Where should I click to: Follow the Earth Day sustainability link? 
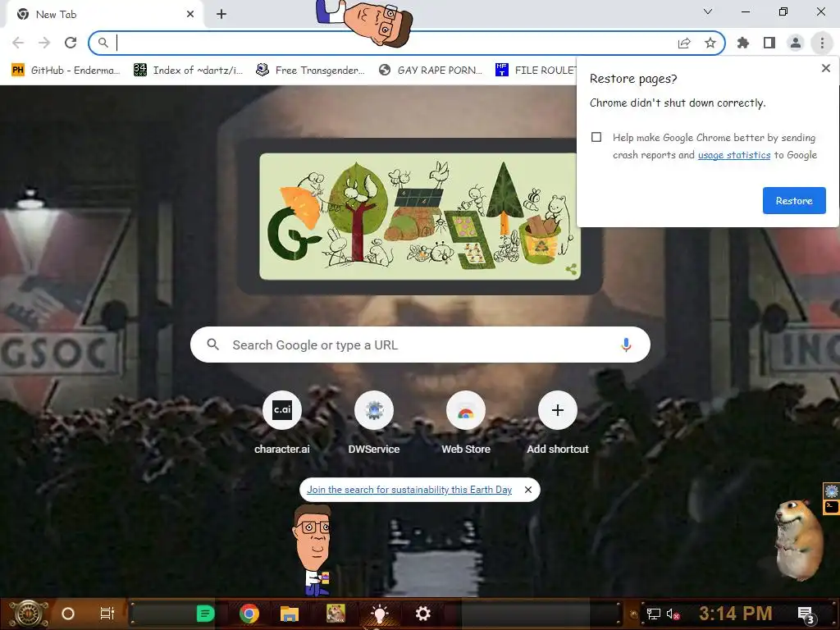pyautogui.click(x=409, y=490)
